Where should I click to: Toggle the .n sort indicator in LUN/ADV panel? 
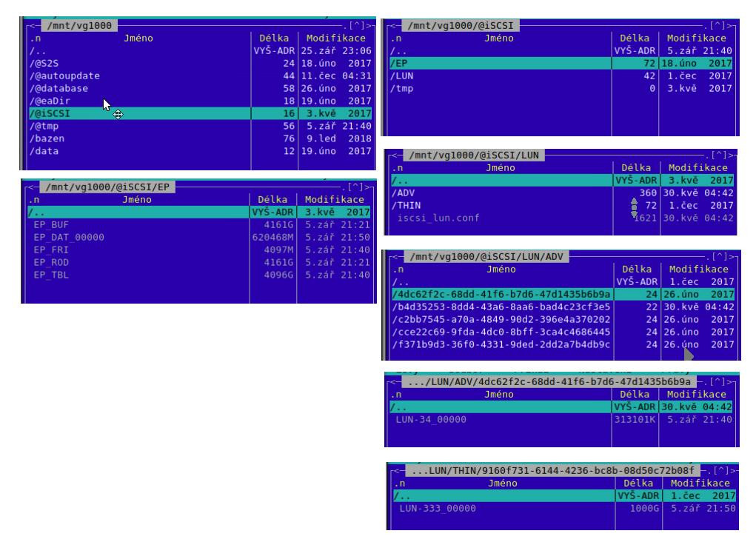pos(397,270)
